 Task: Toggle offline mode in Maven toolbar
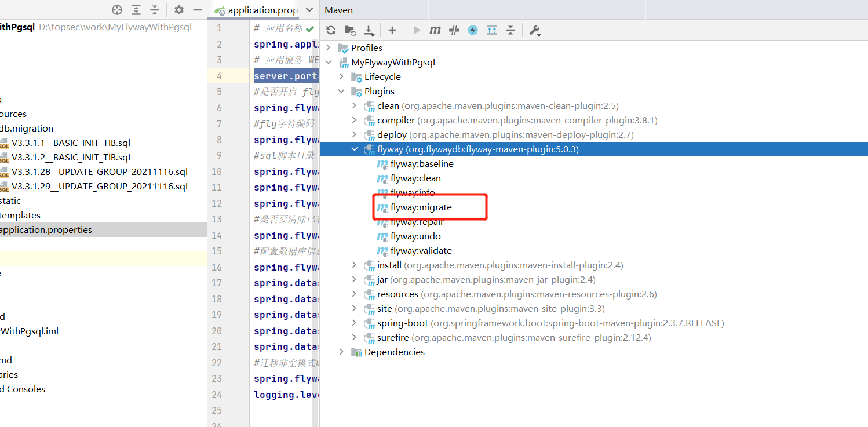472,30
